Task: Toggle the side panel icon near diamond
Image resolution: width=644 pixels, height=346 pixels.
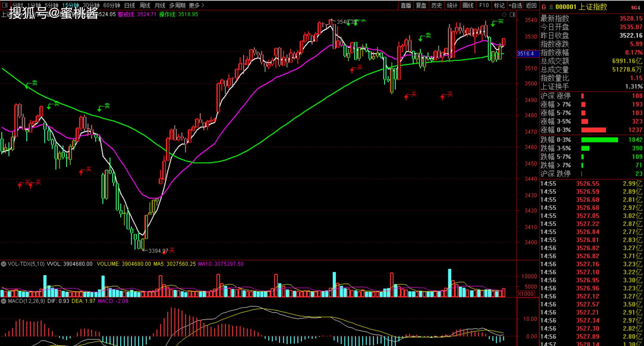Action: [513, 14]
